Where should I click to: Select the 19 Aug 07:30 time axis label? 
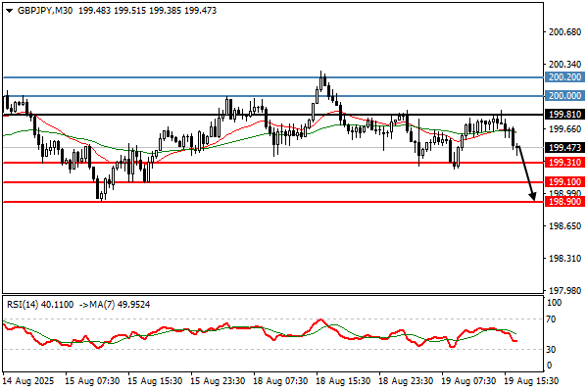coord(468,381)
